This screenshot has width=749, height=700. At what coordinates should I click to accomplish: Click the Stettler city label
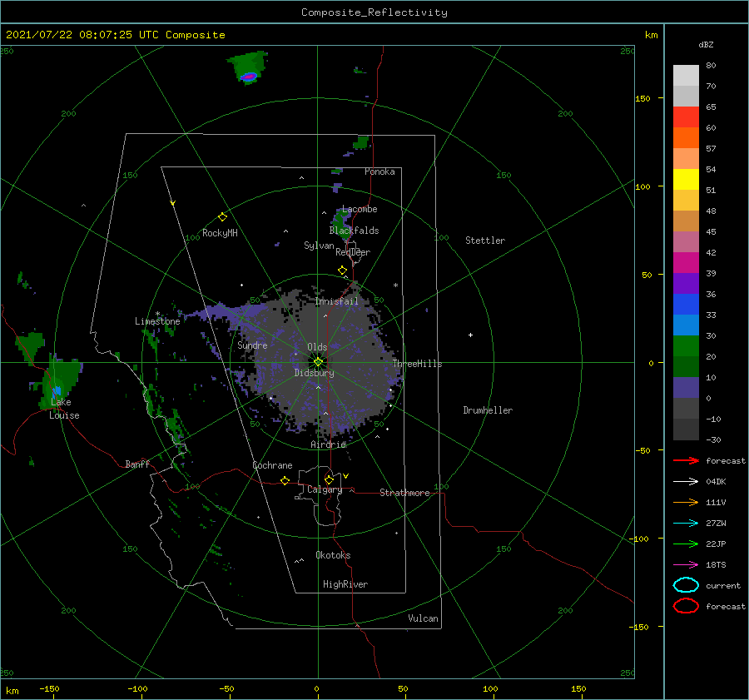pos(485,241)
